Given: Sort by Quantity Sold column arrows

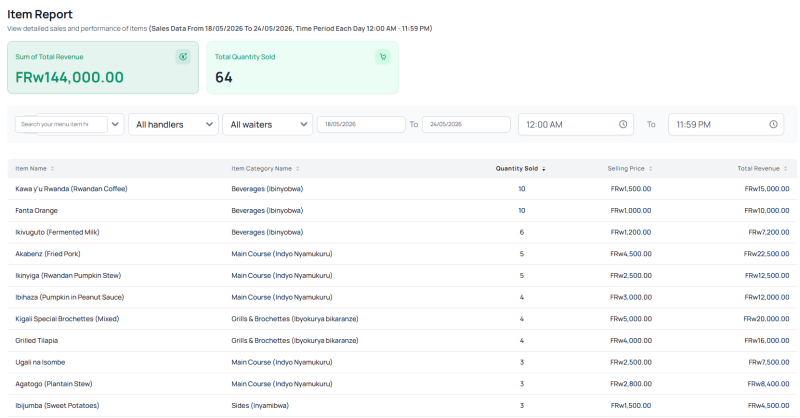Looking at the screenshot, I should (544, 168).
